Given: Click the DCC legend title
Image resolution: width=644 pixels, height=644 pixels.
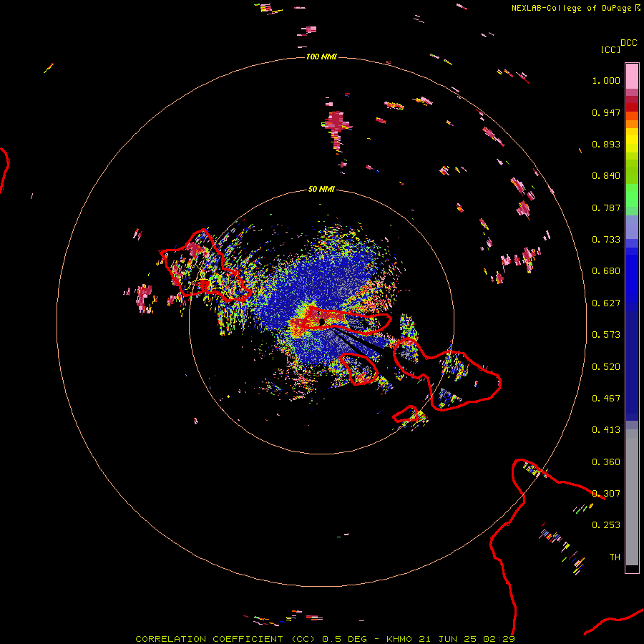Looking at the screenshot, I should [628, 43].
